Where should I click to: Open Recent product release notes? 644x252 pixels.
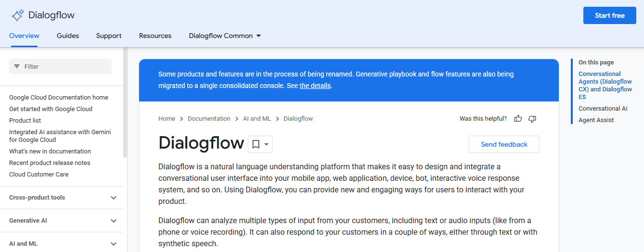[x=50, y=163]
